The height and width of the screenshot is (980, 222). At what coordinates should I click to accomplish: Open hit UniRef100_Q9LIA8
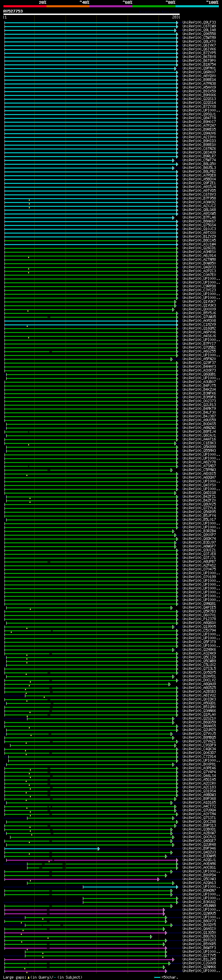point(199,30)
